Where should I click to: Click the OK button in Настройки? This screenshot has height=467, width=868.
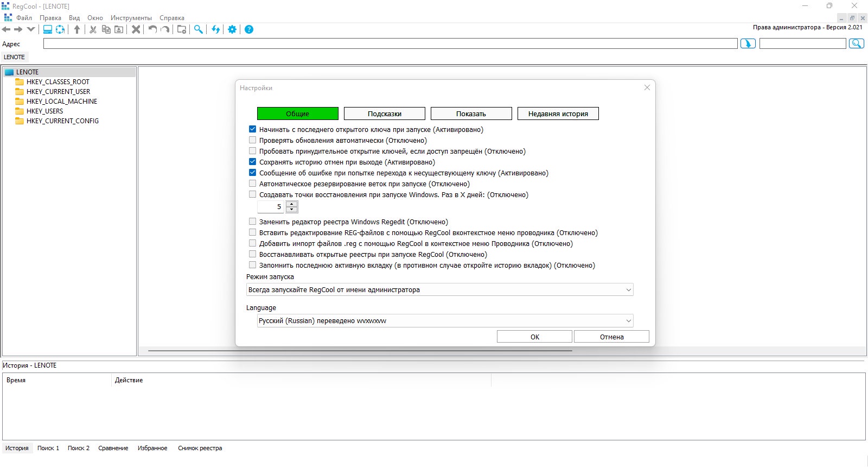pyautogui.click(x=534, y=337)
